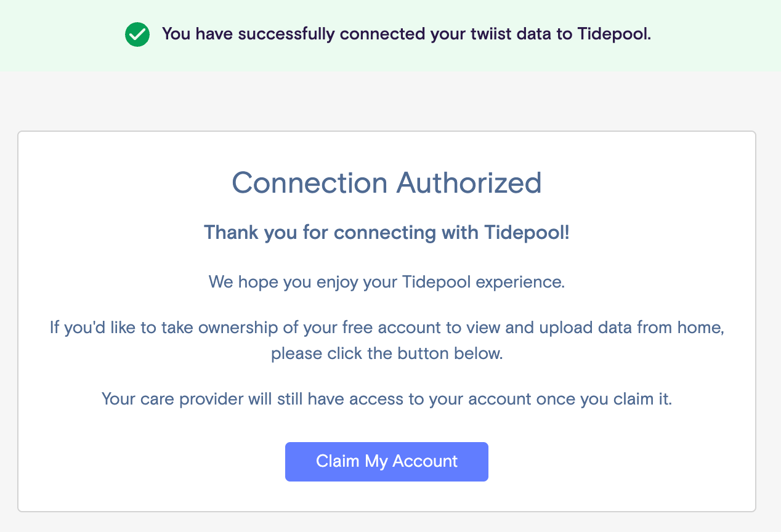
Task: Click "Tidepool experience" in the card text
Action: 483,282
